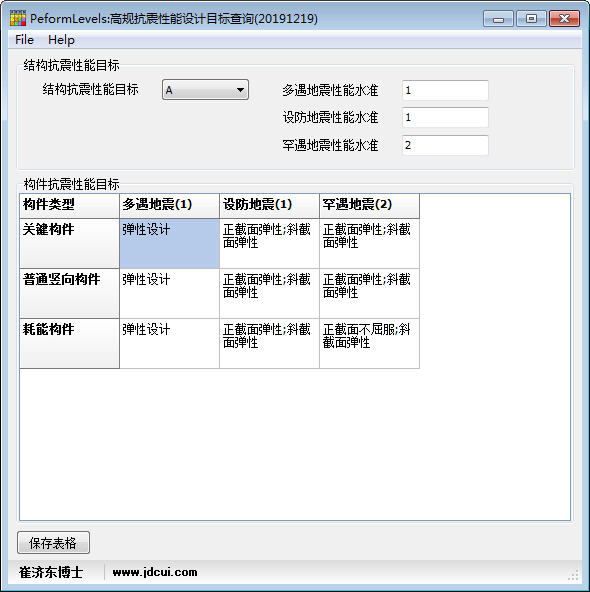This screenshot has height=592, width=590.
Task: Click the PeformLevels app icon in title bar
Action: 18,18
